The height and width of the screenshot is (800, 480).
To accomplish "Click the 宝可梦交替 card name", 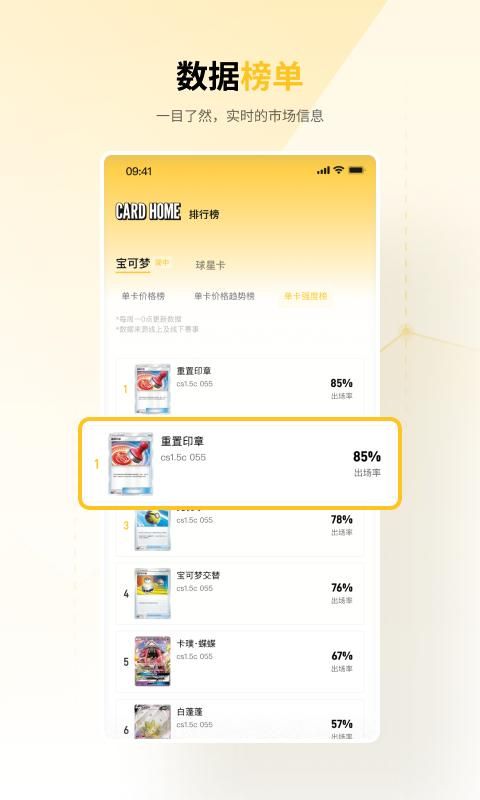I will click(198, 576).
